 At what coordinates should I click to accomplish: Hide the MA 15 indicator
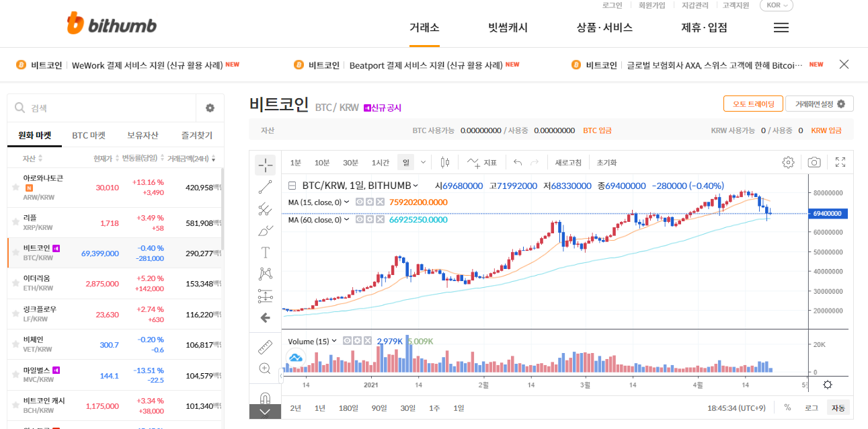tap(359, 202)
